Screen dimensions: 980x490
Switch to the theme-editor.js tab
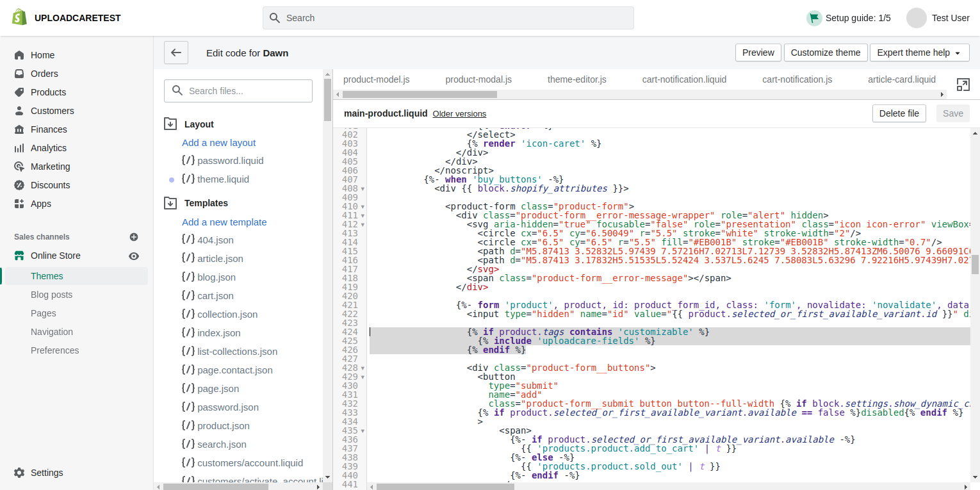[576, 79]
